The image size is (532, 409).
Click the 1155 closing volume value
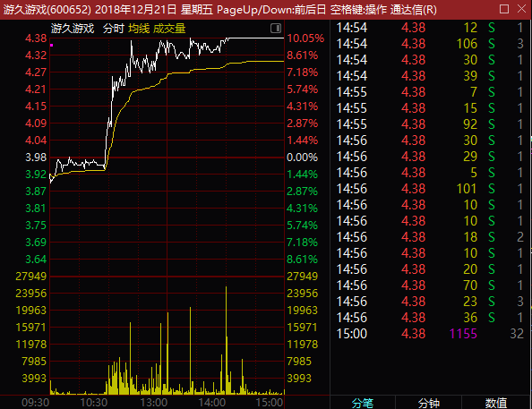[x=463, y=334]
